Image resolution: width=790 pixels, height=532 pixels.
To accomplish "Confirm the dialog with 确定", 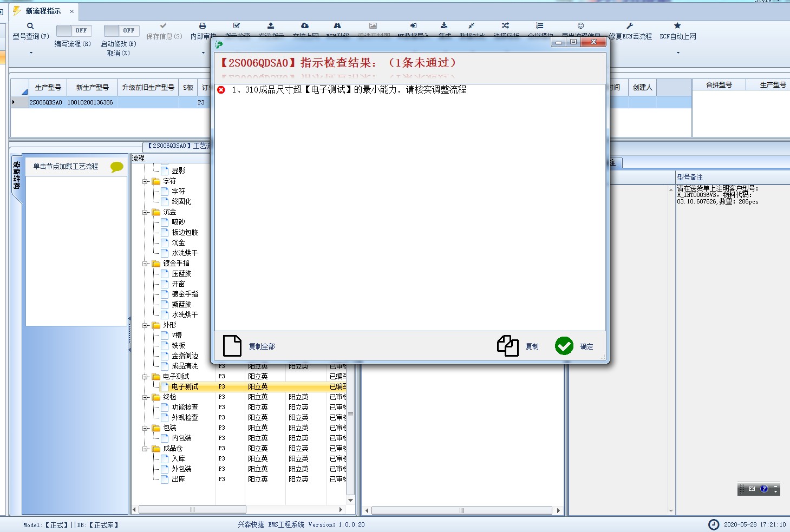I will click(574, 346).
